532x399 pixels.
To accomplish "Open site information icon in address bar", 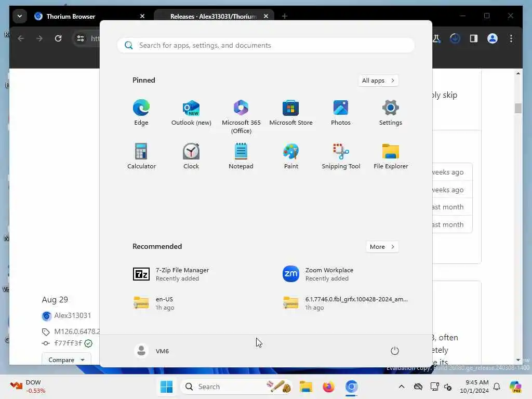I will tap(81, 38).
